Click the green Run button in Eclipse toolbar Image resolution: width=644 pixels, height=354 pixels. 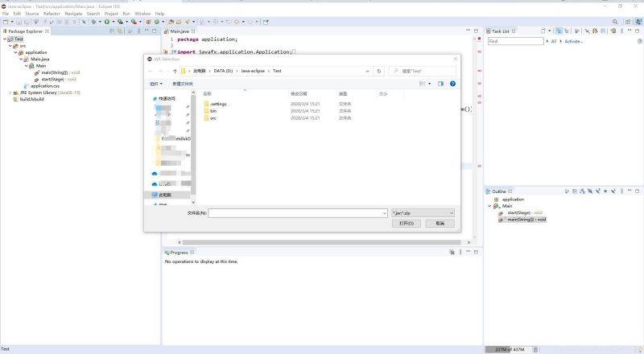(106, 22)
